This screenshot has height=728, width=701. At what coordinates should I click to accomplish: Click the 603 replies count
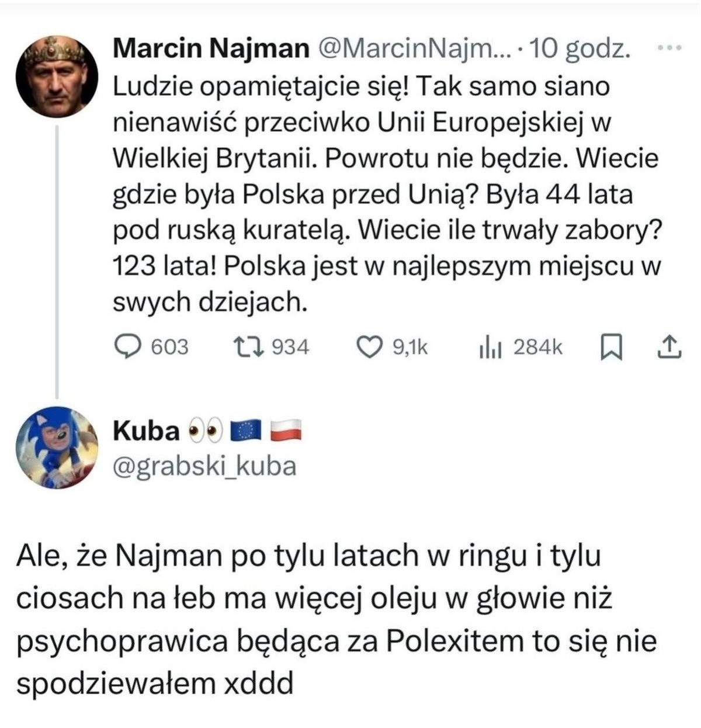point(170,347)
